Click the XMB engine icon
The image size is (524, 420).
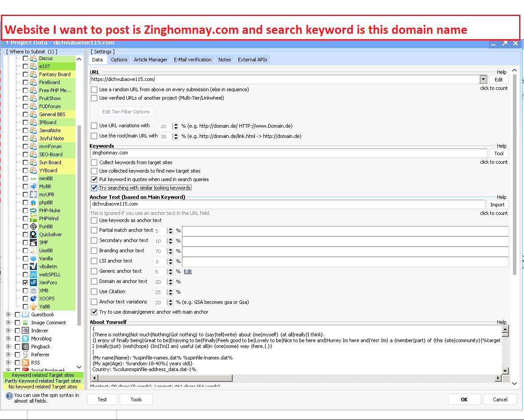coord(33,291)
